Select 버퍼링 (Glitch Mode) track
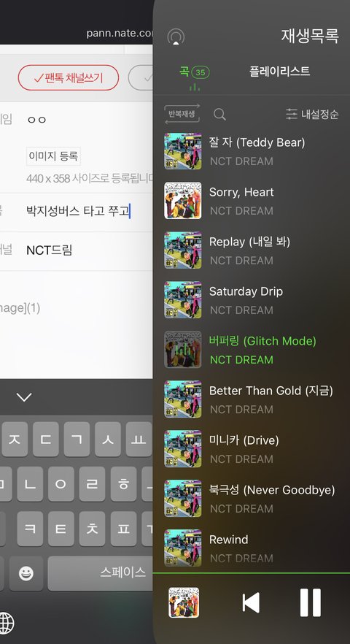This screenshot has height=644, width=350. pos(251,350)
